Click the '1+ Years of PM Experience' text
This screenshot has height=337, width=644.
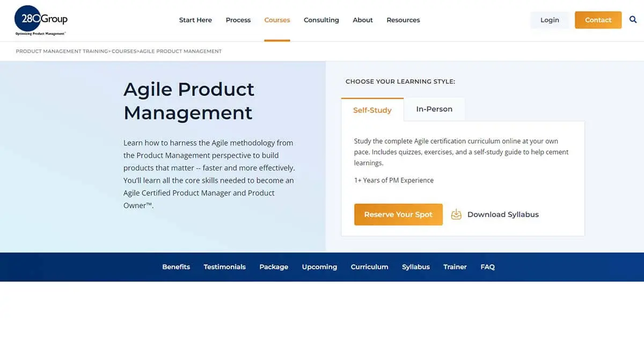394,180
